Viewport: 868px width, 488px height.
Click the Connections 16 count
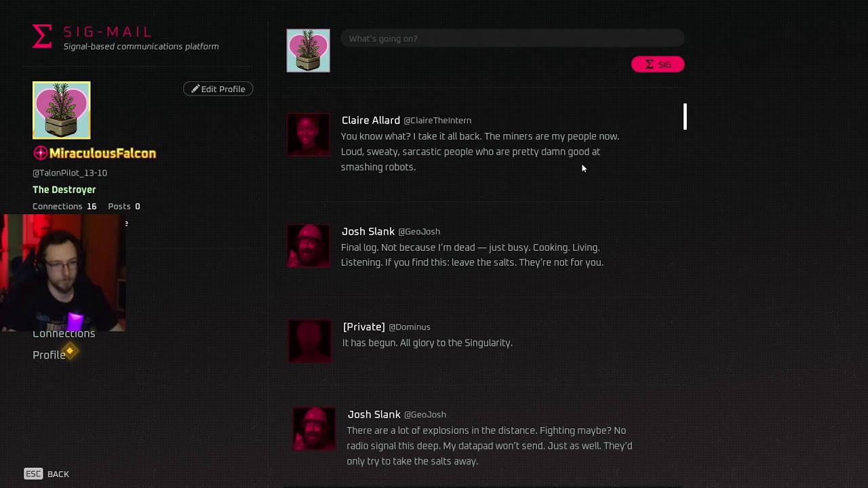pos(64,206)
